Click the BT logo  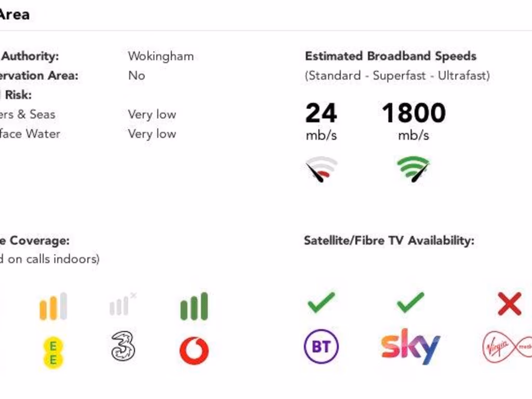[x=321, y=346]
